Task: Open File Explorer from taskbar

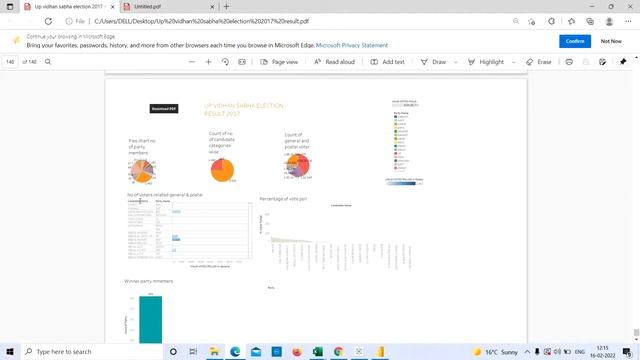Action: point(214,351)
